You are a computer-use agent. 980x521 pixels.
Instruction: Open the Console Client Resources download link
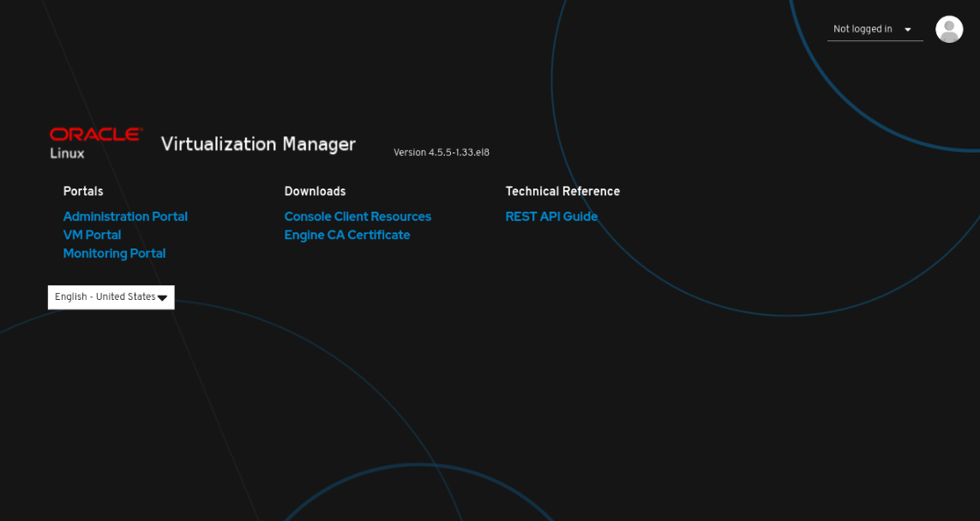[x=358, y=217]
